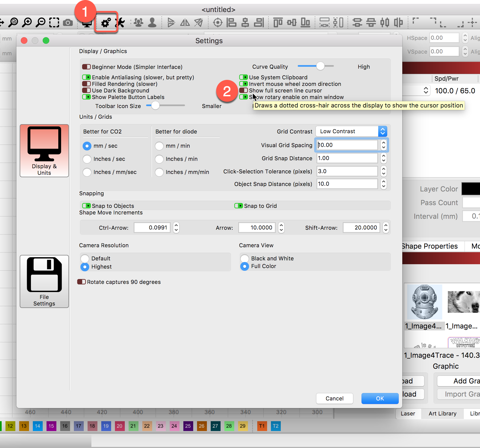This screenshot has height=448, width=480.
Task: Click the wrench and screwdriver device settings icon
Action: 120,23
